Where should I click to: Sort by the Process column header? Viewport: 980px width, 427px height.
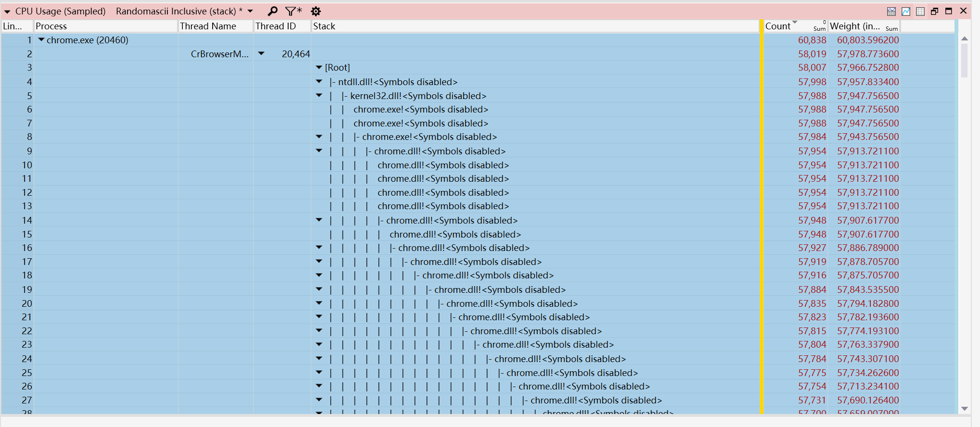pos(106,26)
